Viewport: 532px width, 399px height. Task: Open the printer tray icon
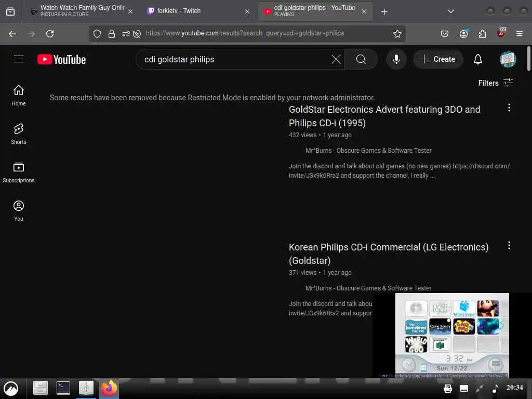coord(448,389)
